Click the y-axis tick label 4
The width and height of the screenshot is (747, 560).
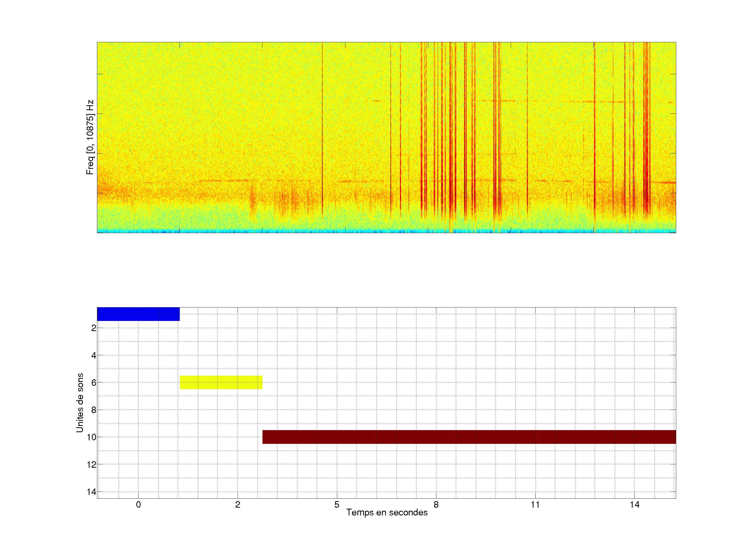click(x=94, y=355)
